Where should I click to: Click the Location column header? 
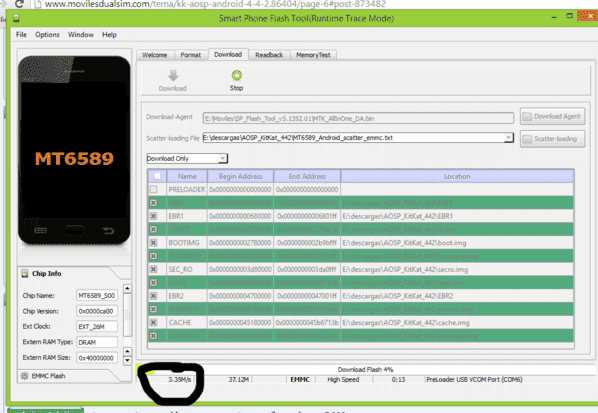(457, 176)
